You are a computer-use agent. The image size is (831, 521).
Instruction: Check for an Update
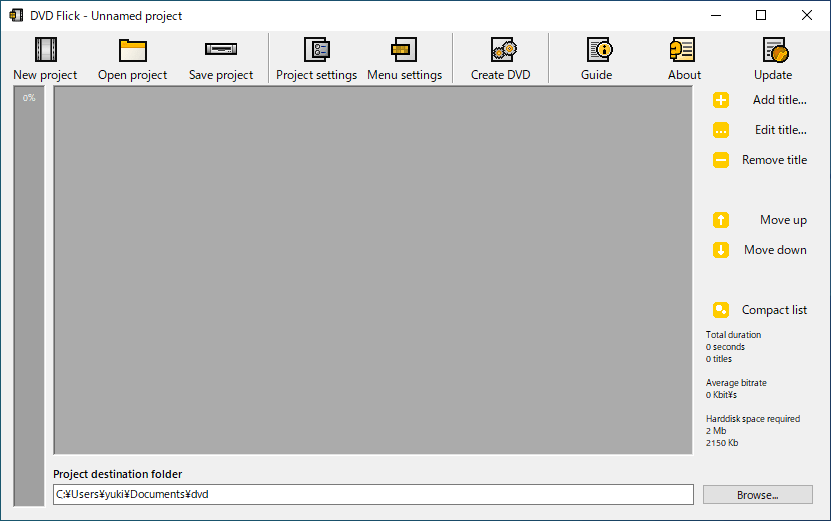click(x=773, y=59)
